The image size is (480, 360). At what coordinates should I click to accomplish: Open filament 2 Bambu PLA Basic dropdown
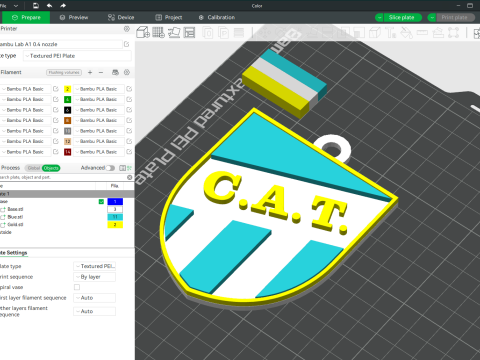click(x=99, y=89)
